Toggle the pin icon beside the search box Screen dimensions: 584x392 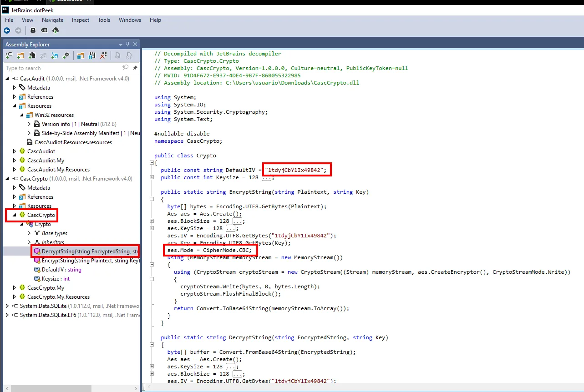[x=135, y=68]
